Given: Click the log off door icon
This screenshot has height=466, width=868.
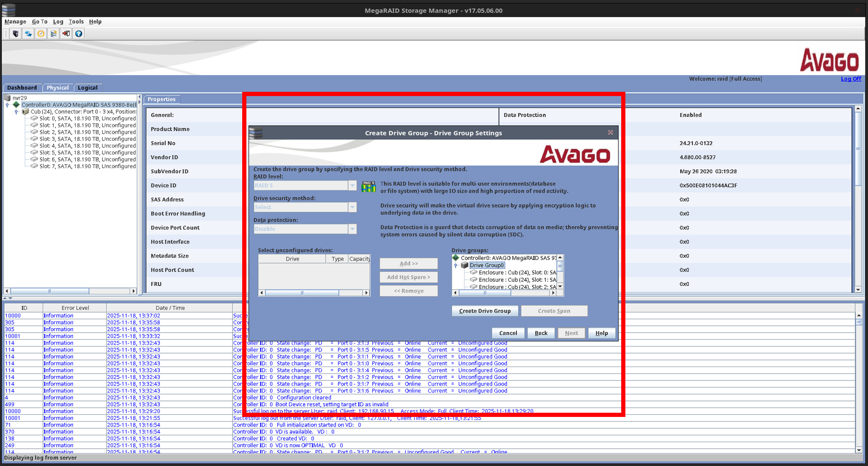Looking at the screenshot, I should pyautogui.click(x=66, y=34).
